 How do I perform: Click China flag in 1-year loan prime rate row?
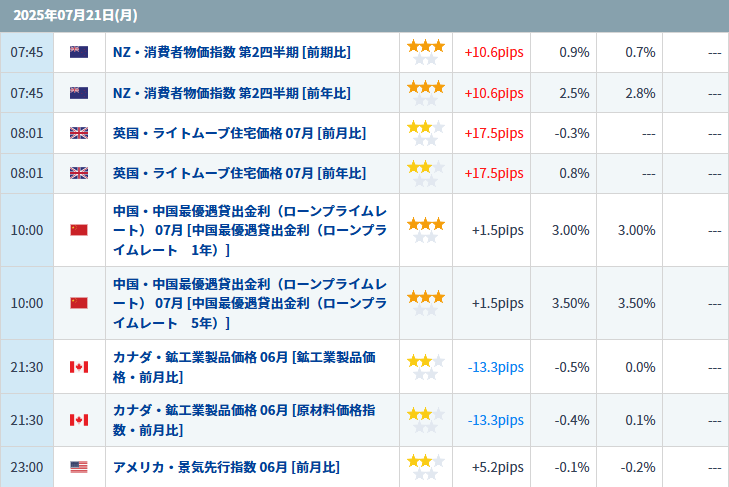pyautogui.click(x=79, y=230)
